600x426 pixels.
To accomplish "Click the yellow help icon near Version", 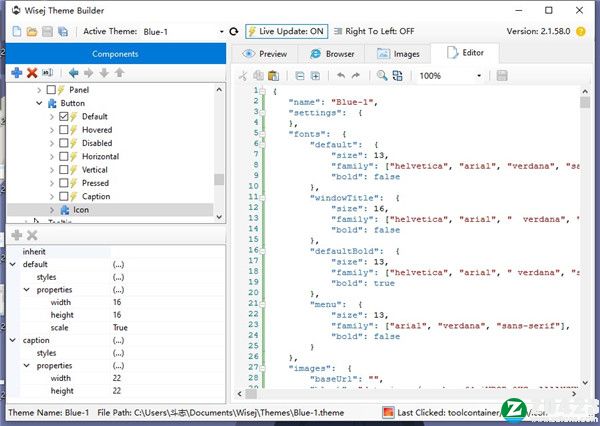I will coord(580,31).
